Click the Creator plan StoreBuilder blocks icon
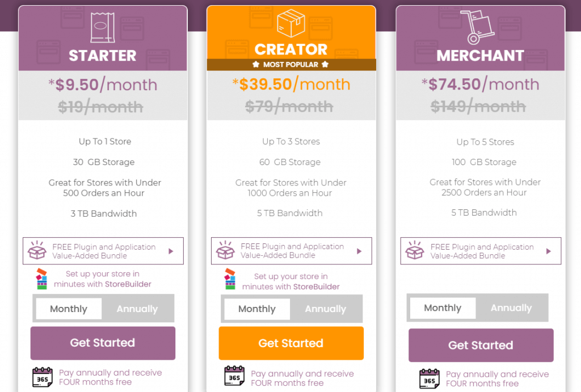Viewport: 581px width, 392px height. 230,279
